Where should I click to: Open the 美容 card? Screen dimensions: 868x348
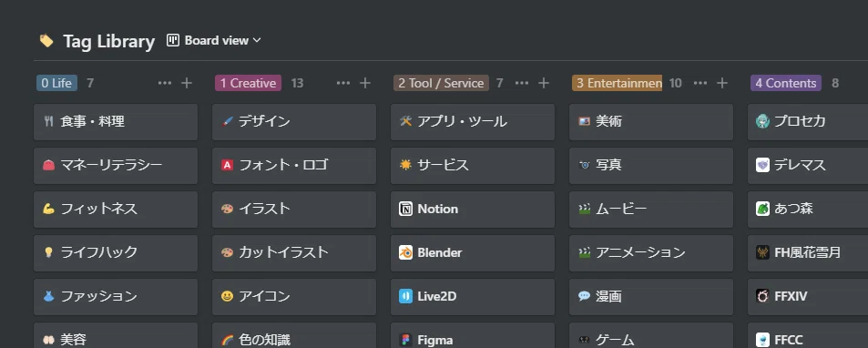point(116,335)
